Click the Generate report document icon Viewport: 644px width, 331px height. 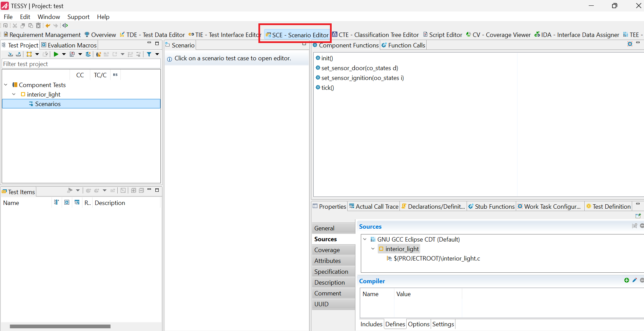click(72, 54)
